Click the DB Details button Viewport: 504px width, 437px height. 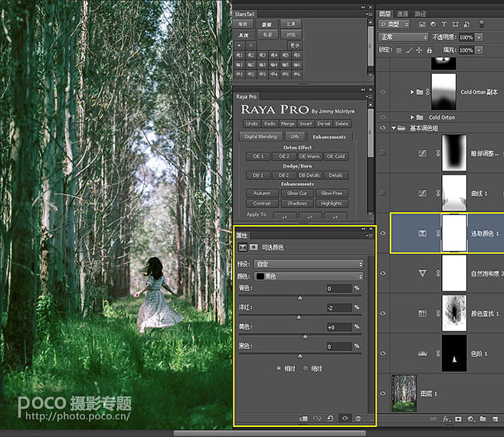(x=309, y=175)
